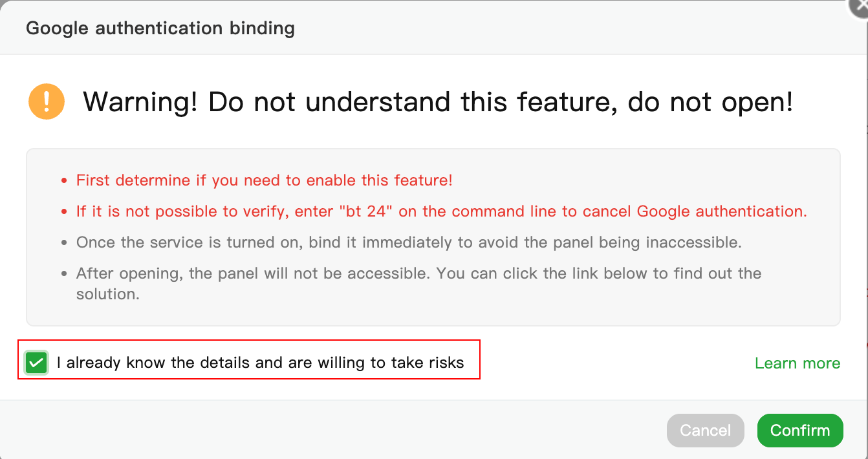Image resolution: width=868 pixels, height=459 pixels.
Task: Click the white checkmark inside the green box
Action: (36, 363)
